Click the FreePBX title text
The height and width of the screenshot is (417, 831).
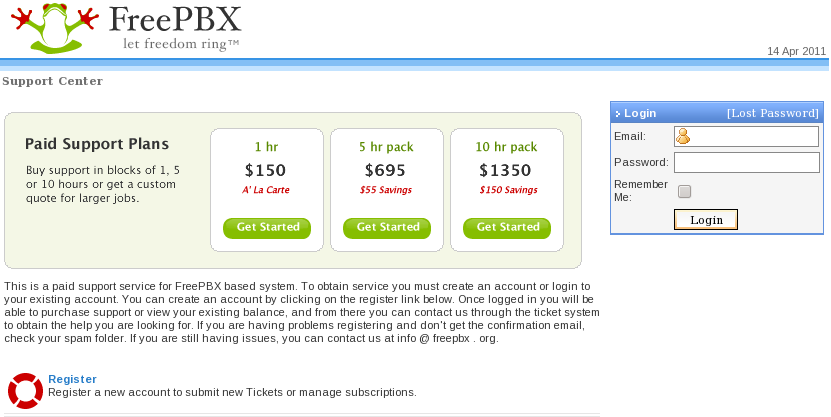pyautogui.click(x=174, y=20)
